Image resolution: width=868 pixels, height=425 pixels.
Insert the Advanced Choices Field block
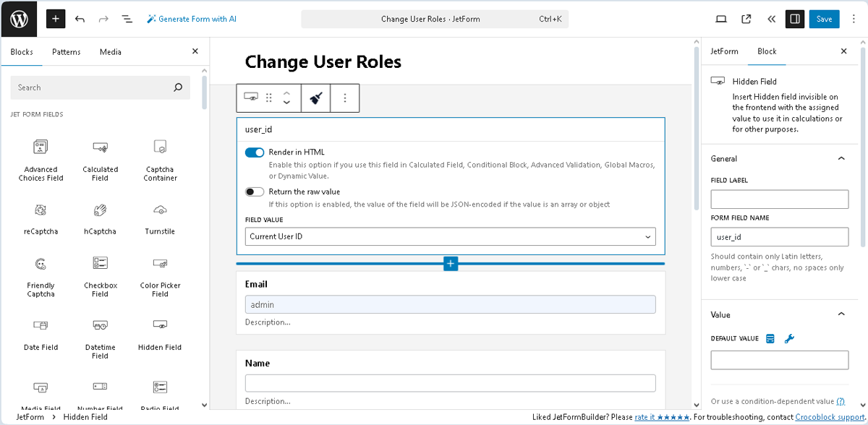41,160
